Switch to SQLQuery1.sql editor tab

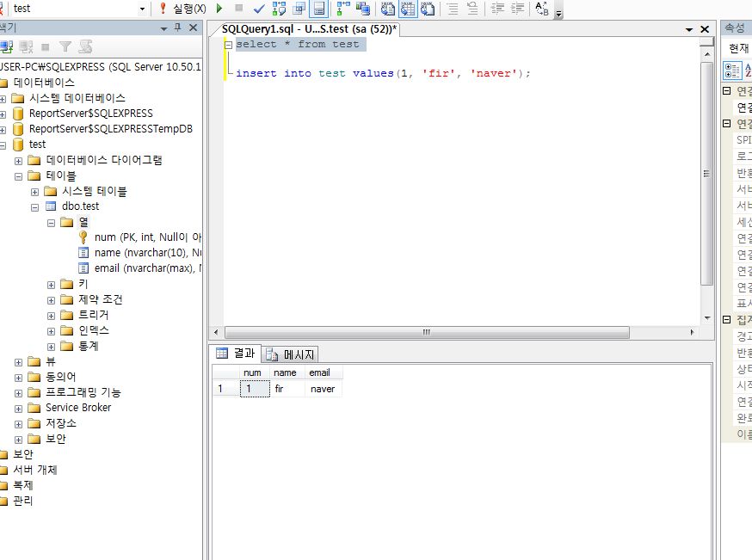[309, 29]
